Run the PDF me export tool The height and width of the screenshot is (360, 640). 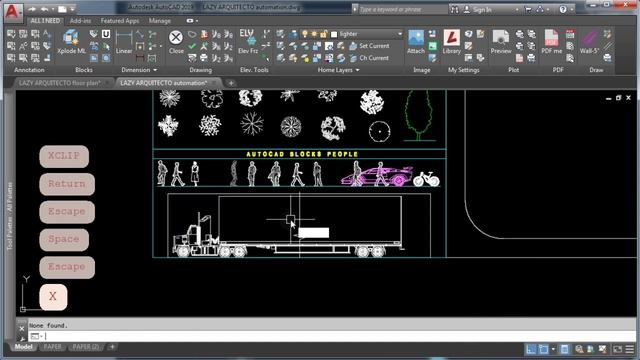[551, 42]
